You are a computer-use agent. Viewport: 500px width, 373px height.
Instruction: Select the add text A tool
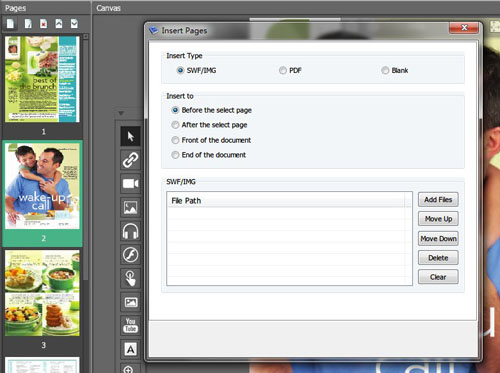(130, 349)
